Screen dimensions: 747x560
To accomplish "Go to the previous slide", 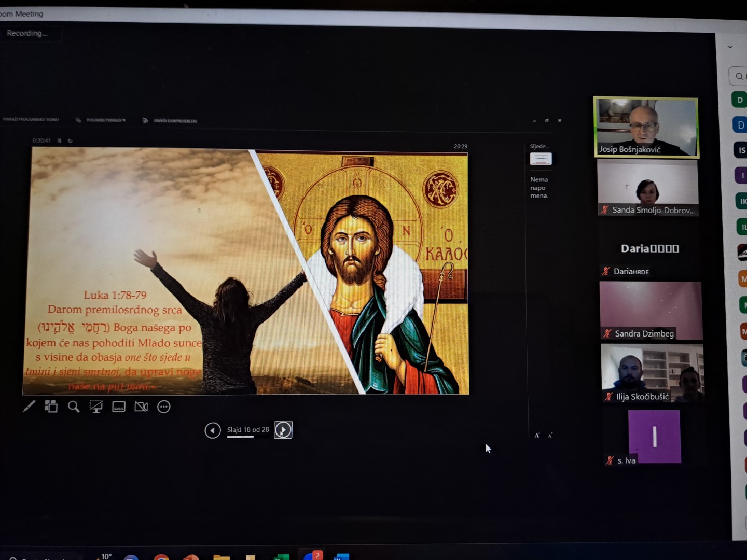I will [x=213, y=430].
